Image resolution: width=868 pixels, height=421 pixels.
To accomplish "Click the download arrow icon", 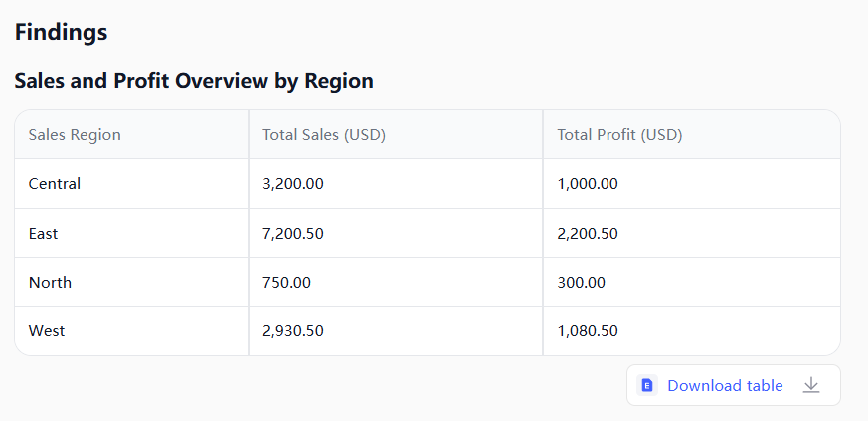I will click(811, 385).
